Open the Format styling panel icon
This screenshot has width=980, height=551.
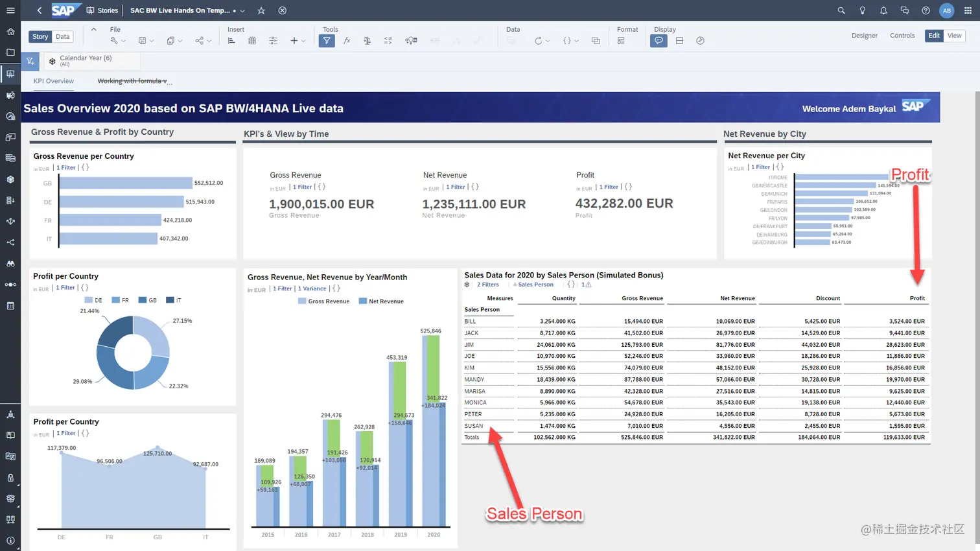point(621,40)
